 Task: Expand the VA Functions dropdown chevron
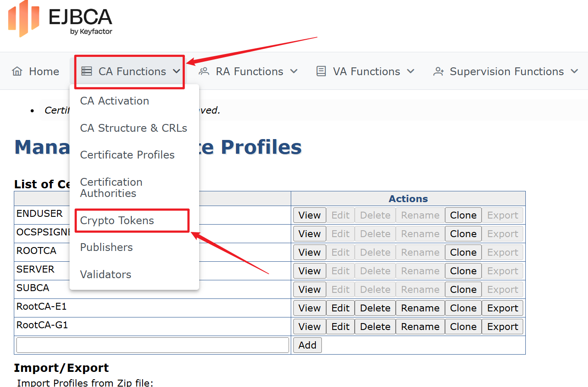tap(411, 71)
